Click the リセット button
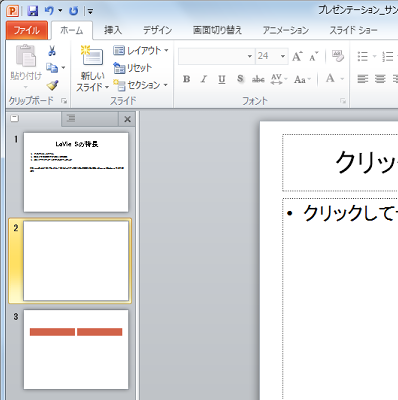The image size is (398, 400). [133, 68]
